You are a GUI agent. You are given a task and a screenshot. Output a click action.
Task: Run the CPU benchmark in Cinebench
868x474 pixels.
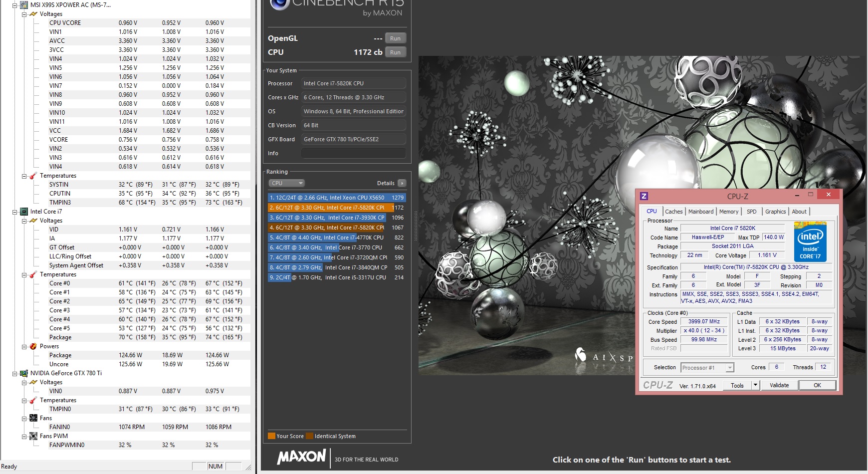(395, 52)
